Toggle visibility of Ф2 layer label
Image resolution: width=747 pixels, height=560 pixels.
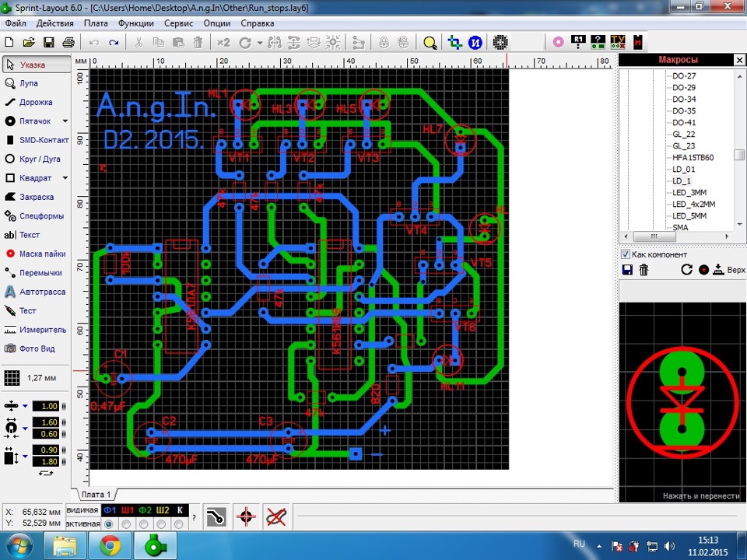[x=145, y=510]
